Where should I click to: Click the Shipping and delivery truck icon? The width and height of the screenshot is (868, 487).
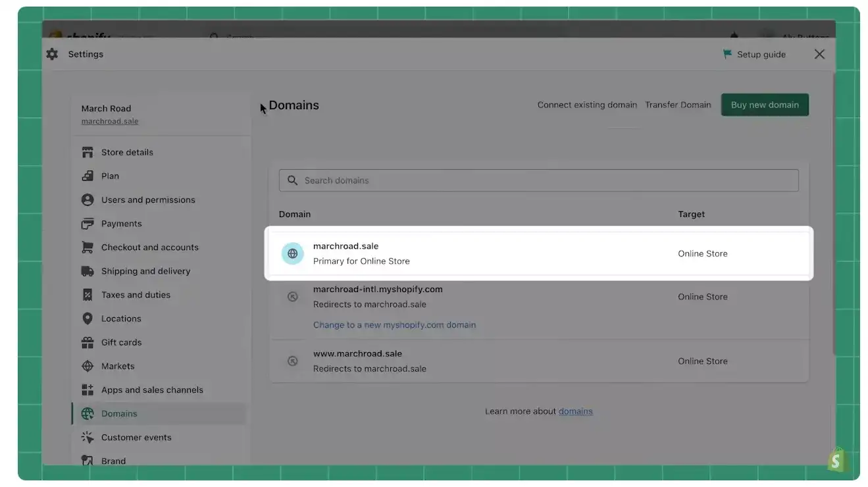tap(88, 271)
